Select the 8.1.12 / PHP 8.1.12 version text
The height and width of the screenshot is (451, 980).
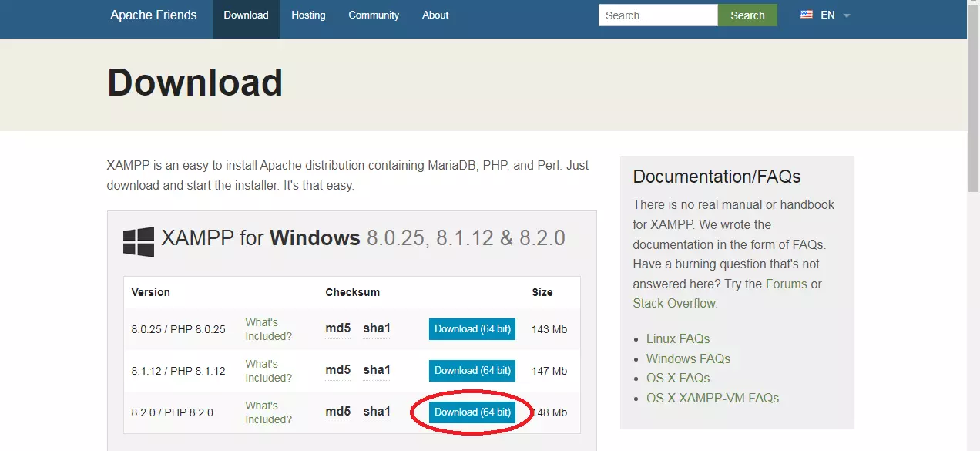(178, 371)
